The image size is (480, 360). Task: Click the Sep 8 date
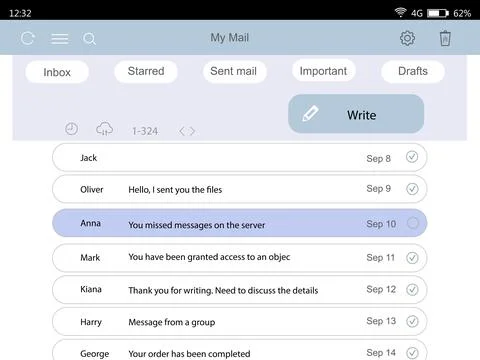tap(378, 158)
